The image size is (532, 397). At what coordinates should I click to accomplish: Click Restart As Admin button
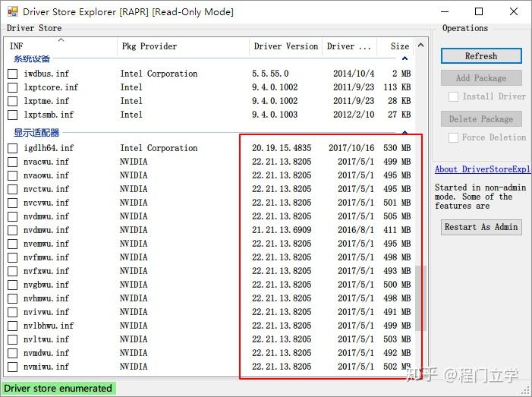[481, 227]
